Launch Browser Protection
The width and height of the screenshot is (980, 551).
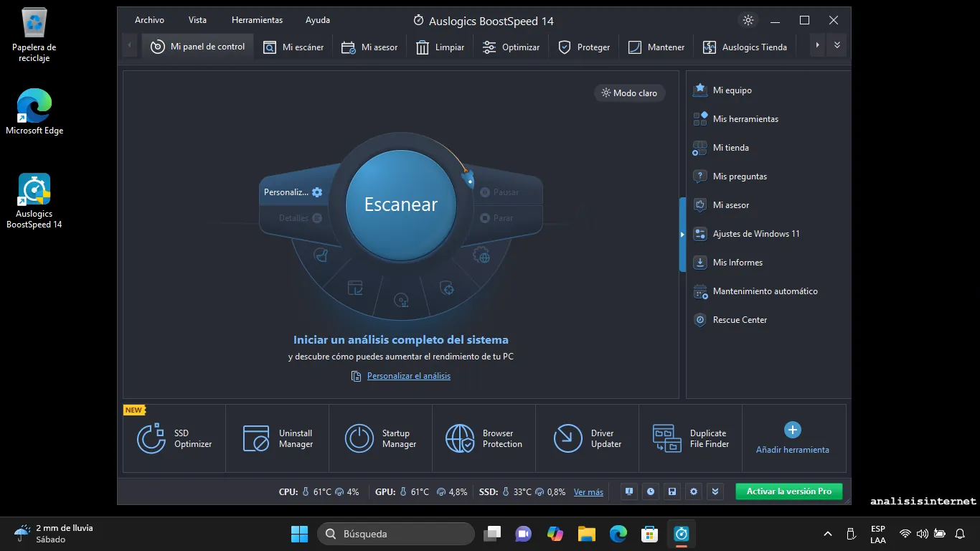point(484,438)
